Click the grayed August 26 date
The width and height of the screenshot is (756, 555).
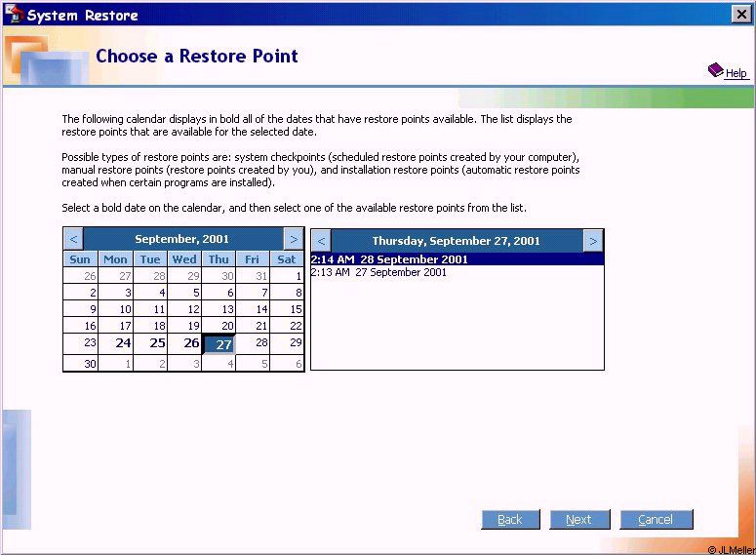(x=81, y=276)
